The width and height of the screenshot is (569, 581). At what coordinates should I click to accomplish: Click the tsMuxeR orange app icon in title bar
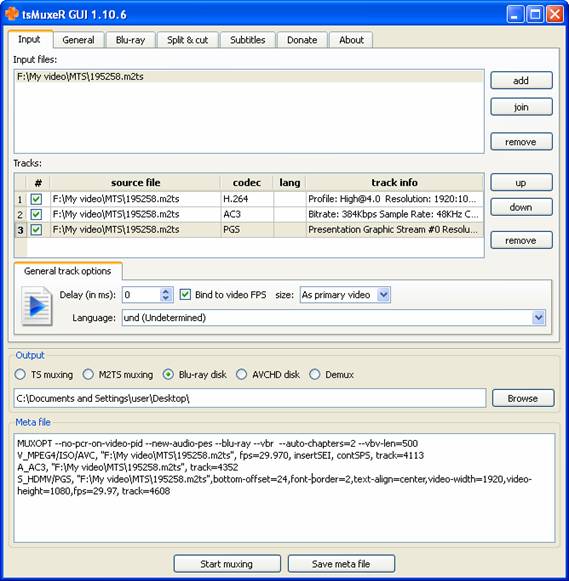(x=11, y=13)
